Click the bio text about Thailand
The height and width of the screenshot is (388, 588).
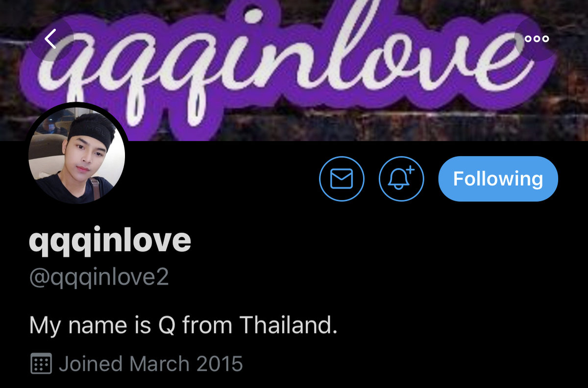pyautogui.click(x=184, y=325)
